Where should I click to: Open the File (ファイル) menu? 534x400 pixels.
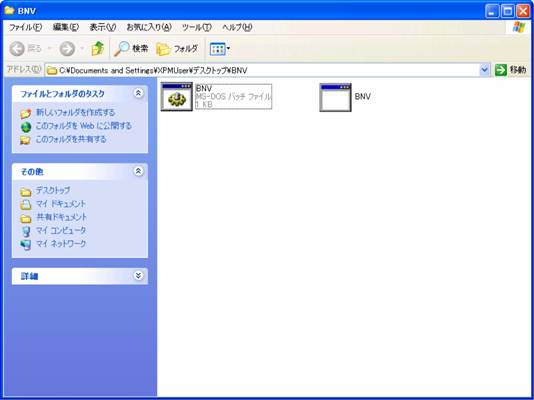point(25,27)
